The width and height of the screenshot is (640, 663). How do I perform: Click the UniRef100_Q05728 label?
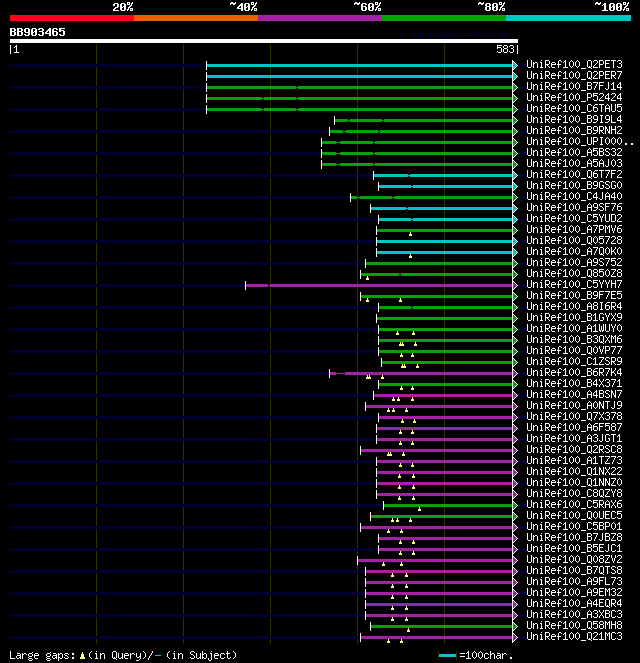pos(574,240)
